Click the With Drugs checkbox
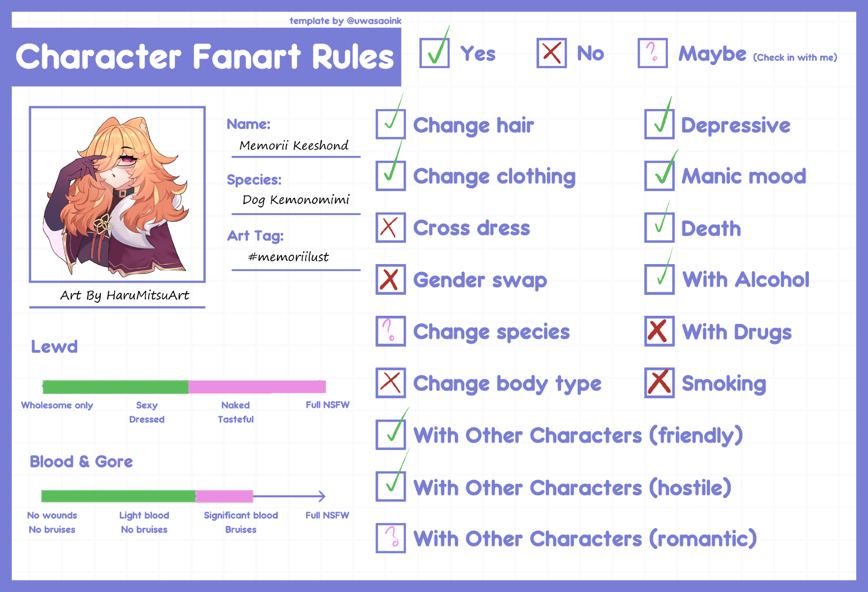Screen dimensions: 868x592 [x=659, y=331]
